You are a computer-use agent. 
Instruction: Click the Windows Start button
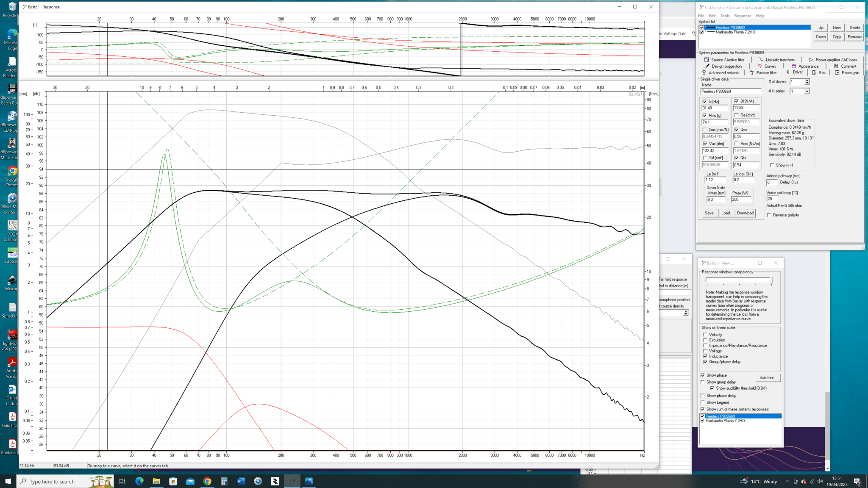point(8,481)
